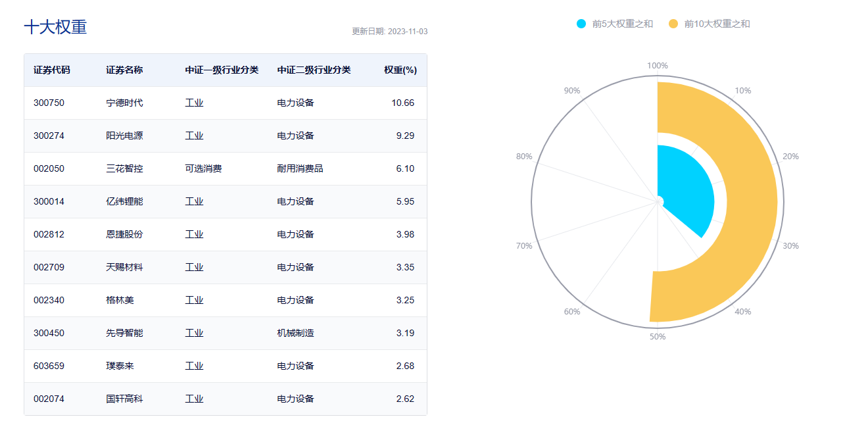Click the 证券代码 column header
Viewport: 868px width, 448px height.
click(x=52, y=70)
